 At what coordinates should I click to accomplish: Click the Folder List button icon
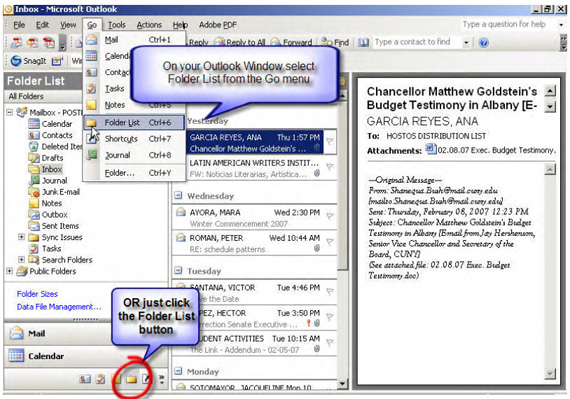131,379
